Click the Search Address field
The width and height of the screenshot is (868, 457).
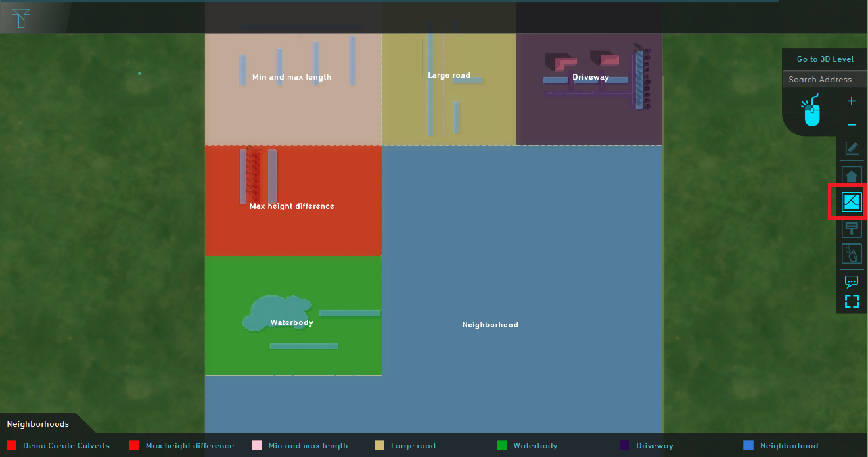(825, 80)
